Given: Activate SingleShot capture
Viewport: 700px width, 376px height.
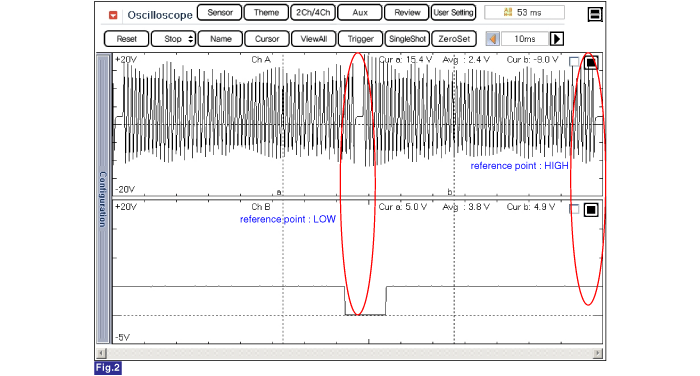Looking at the screenshot, I should pyautogui.click(x=407, y=39).
